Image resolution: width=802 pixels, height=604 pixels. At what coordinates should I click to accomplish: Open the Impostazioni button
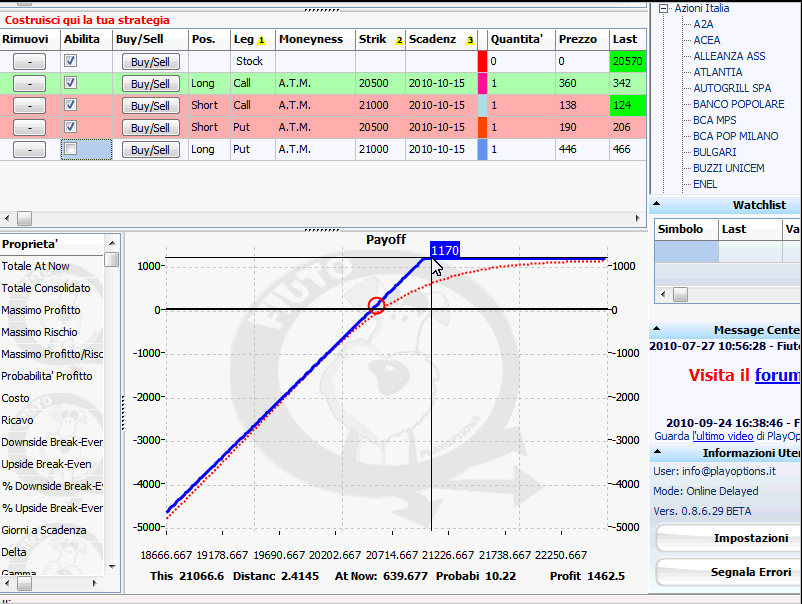coord(729,538)
